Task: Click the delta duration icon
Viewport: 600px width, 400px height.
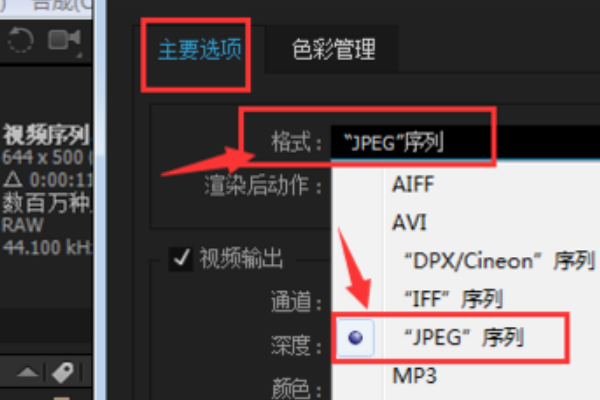Action: tap(13, 180)
